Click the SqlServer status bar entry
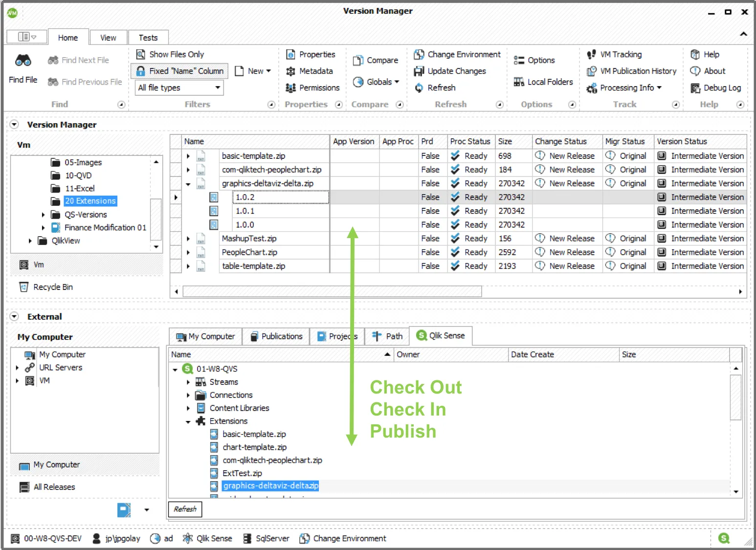Viewport: 756px width, 550px height. [266, 538]
